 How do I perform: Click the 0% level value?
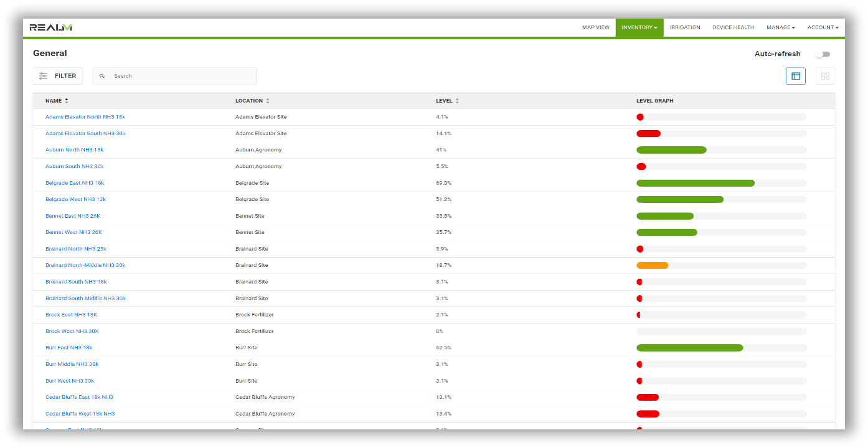440,331
